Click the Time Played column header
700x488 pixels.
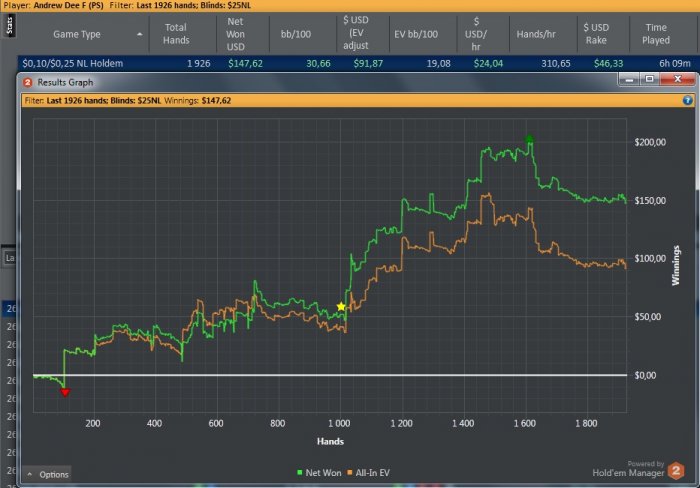(x=657, y=33)
